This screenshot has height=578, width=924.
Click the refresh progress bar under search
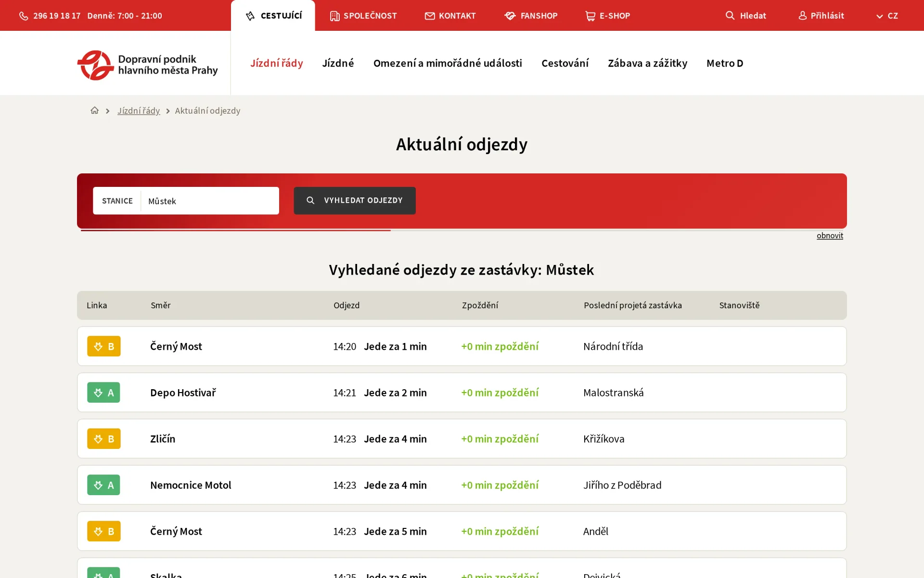pyautogui.click(x=462, y=230)
